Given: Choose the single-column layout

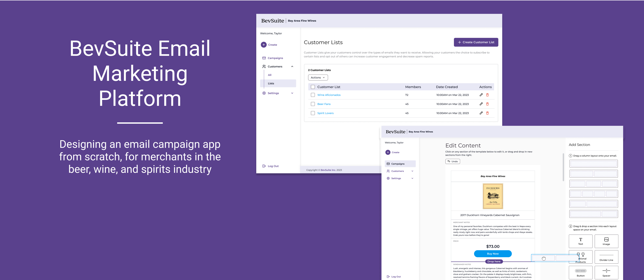Looking at the screenshot, I should (593, 164).
